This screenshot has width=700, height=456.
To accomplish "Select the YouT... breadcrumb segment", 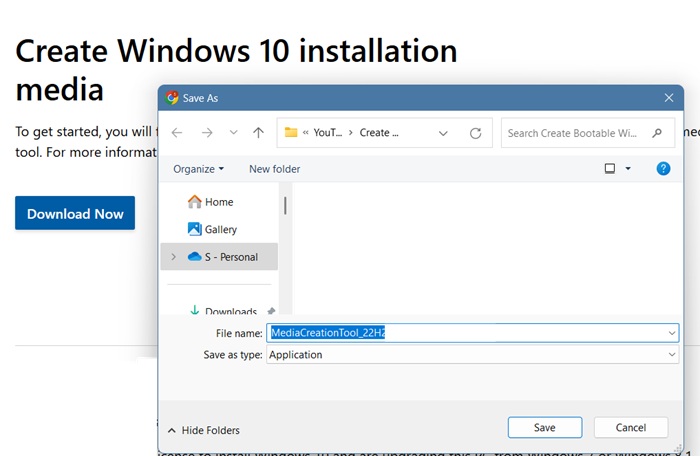I will point(328,133).
